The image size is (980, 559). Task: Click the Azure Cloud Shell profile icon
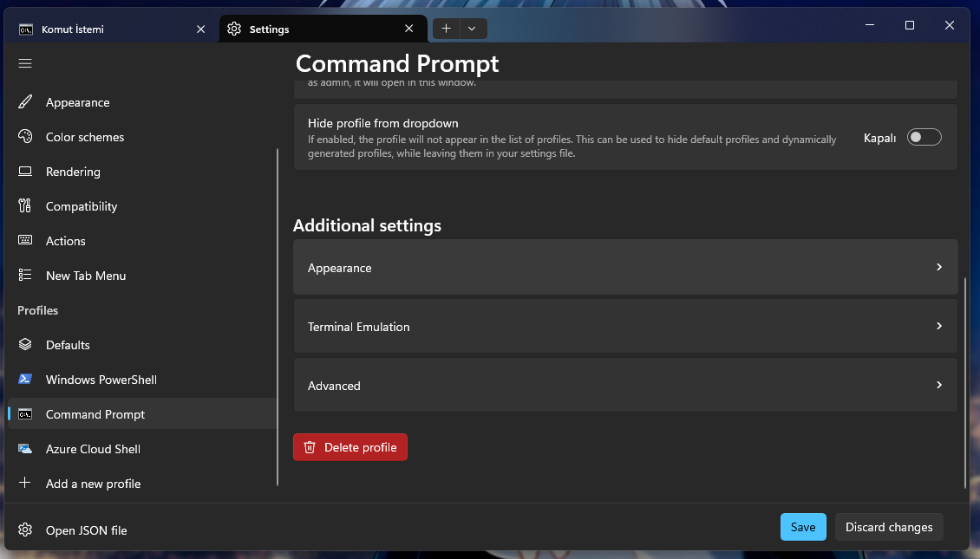pos(25,448)
